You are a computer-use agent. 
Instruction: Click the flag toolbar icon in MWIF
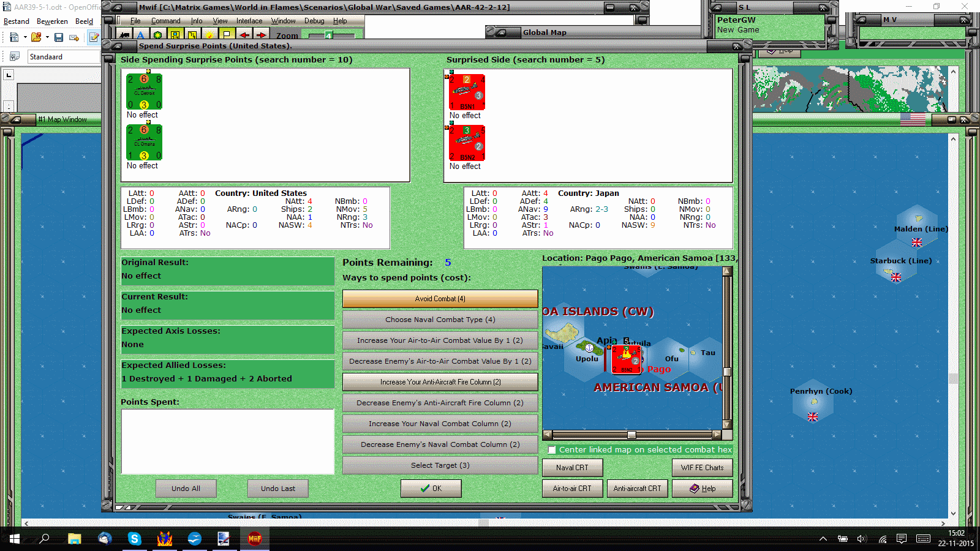pos(227,35)
